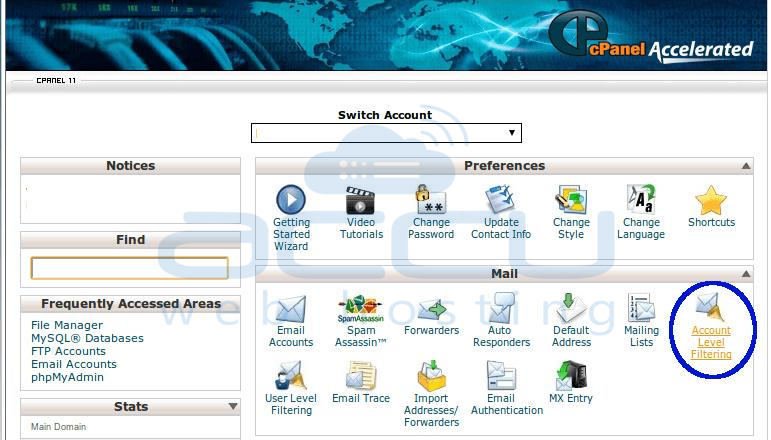
Task: Click the Spam Assassin label
Action: [360, 336]
